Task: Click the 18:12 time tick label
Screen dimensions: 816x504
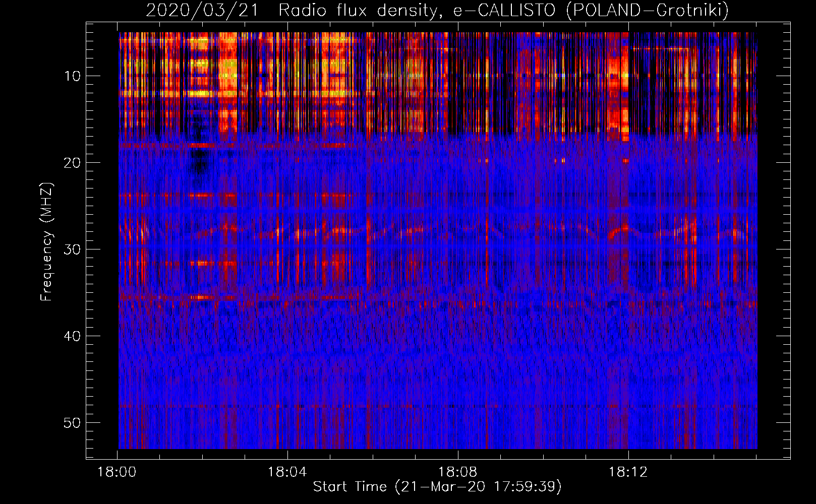Action: [628, 472]
